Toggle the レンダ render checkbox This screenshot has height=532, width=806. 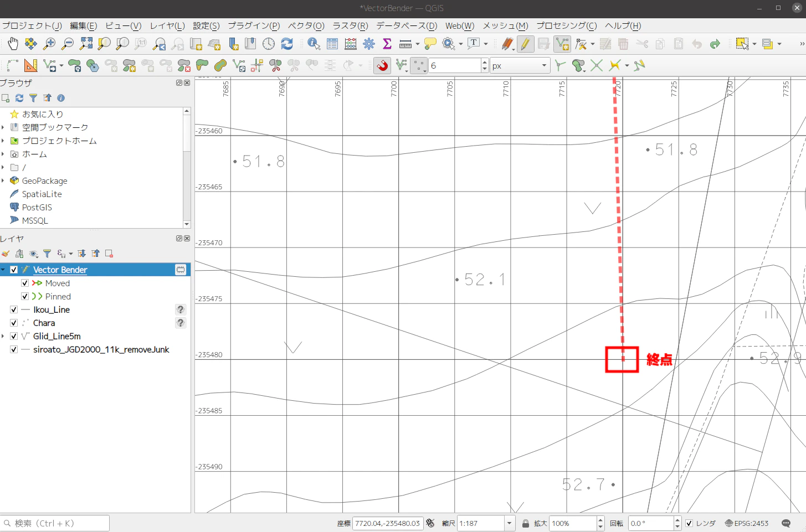tap(689, 523)
